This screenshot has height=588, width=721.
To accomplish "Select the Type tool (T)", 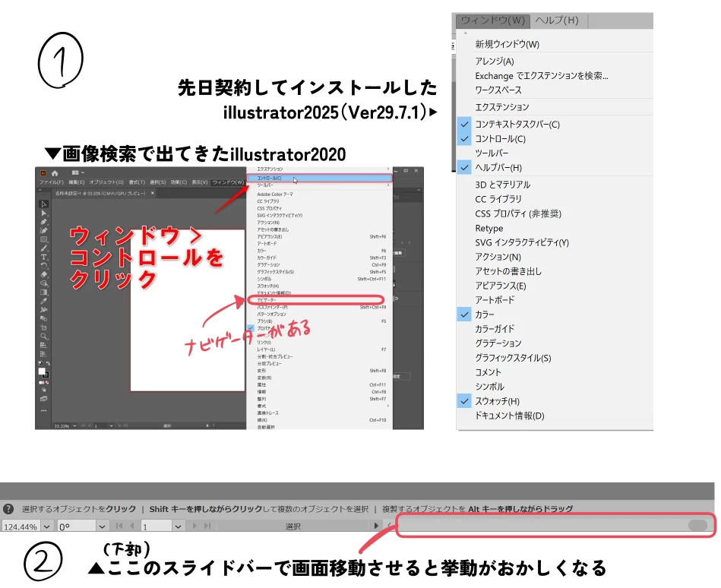I will 43,257.
